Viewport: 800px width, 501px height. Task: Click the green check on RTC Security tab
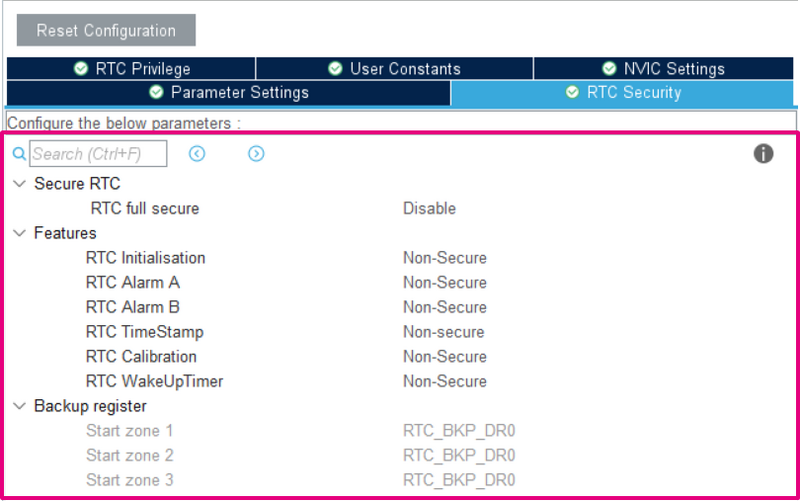pyautogui.click(x=572, y=92)
